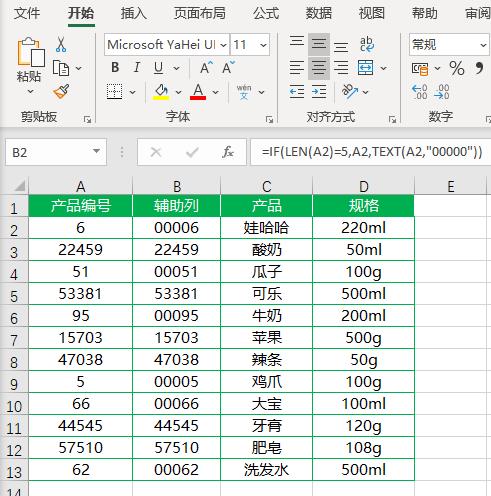
Task: Click the insert function fx icon
Action: coord(228,152)
